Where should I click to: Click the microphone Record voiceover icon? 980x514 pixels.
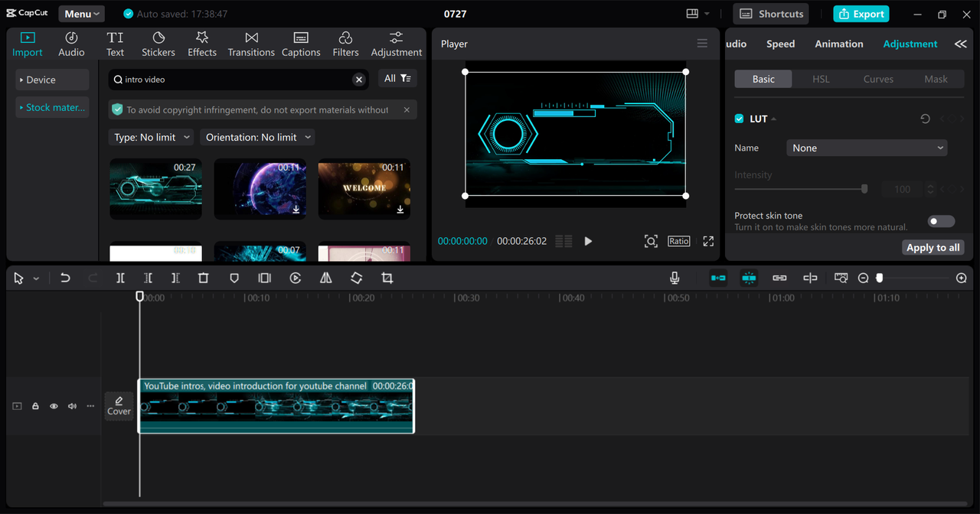(x=675, y=278)
